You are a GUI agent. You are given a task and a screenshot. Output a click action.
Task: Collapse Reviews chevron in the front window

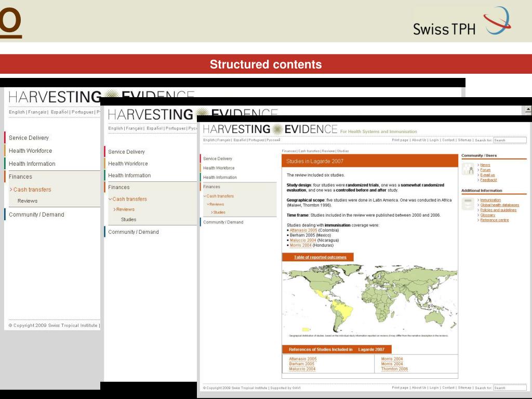pyautogui.click(x=208, y=204)
